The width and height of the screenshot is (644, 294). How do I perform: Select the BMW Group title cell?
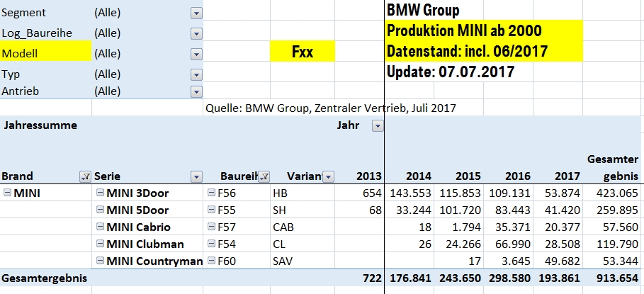pos(423,10)
